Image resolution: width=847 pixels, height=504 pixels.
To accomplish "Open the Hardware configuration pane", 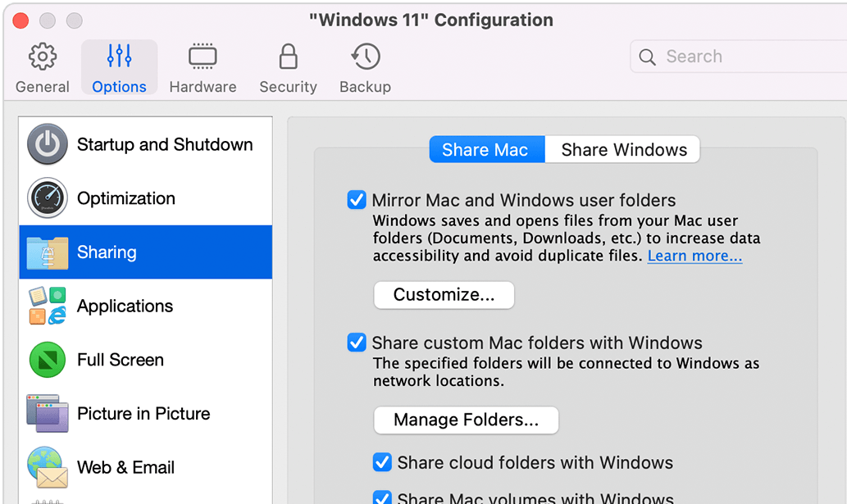I will coord(202,67).
